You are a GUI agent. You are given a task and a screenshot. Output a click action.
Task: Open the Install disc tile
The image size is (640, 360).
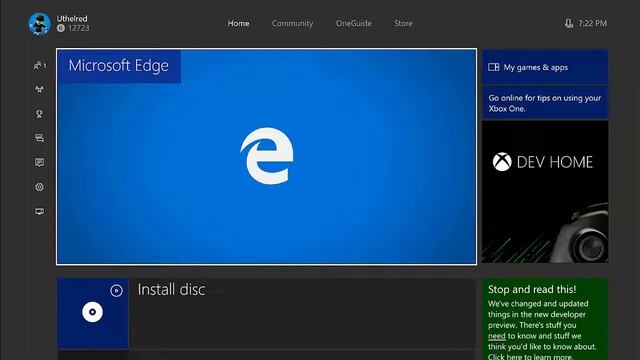[x=266, y=313]
